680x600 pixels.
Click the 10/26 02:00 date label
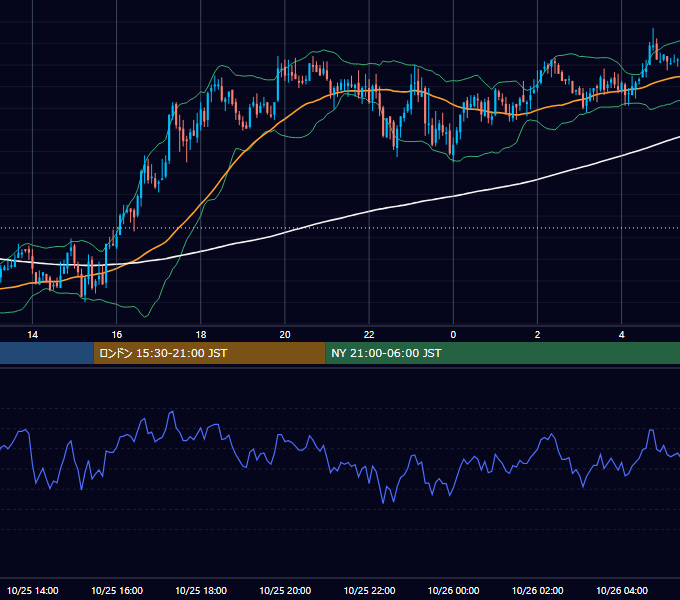point(537,590)
